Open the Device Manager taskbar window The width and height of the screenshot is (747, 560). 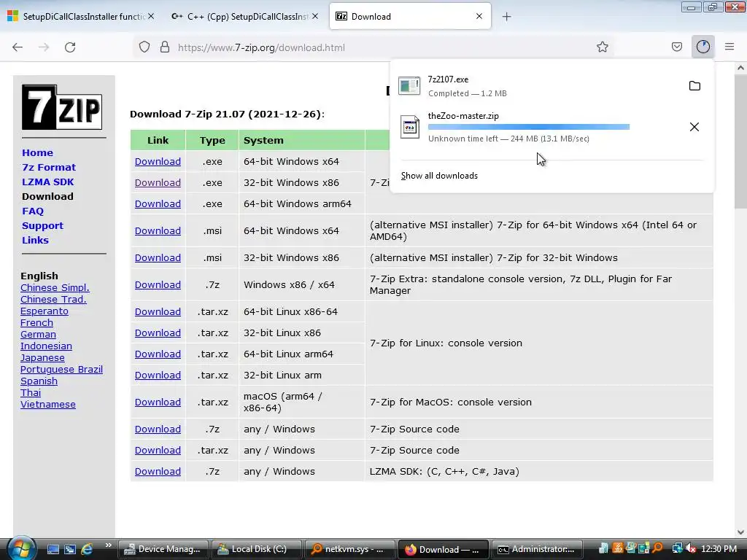pos(163,549)
